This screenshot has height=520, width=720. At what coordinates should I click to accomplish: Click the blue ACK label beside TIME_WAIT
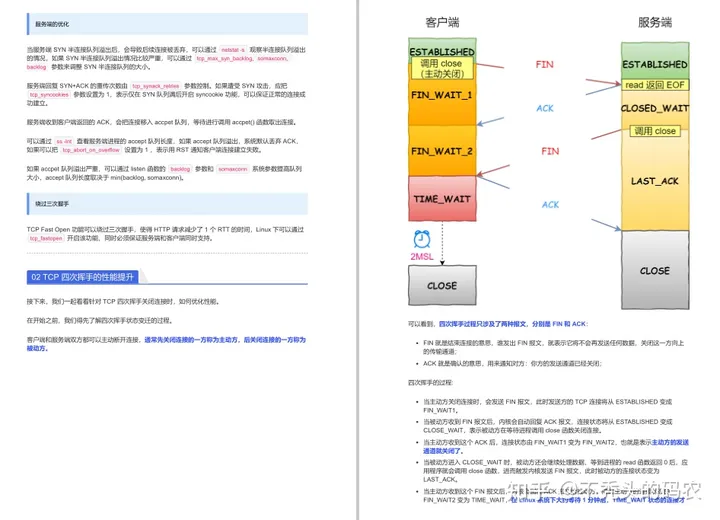[x=550, y=205]
